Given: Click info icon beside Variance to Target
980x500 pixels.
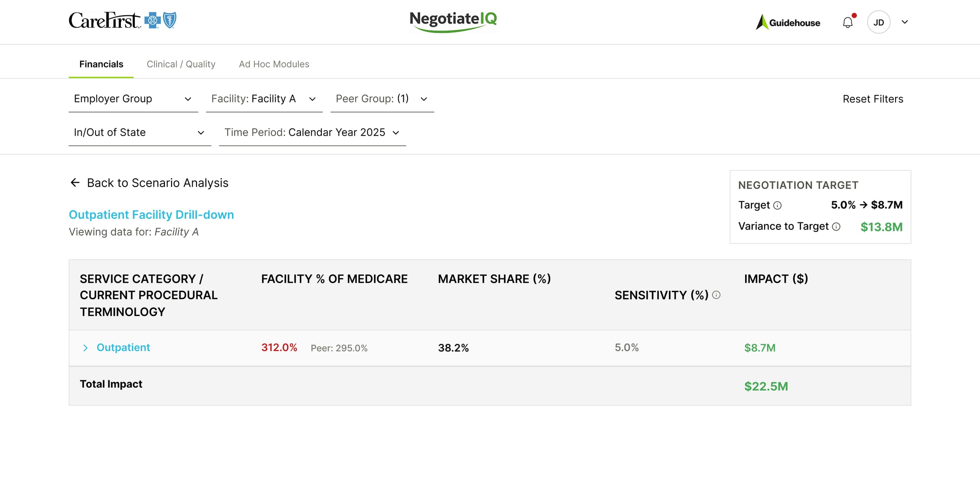Looking at the screenshot, I should coord(836,227).
